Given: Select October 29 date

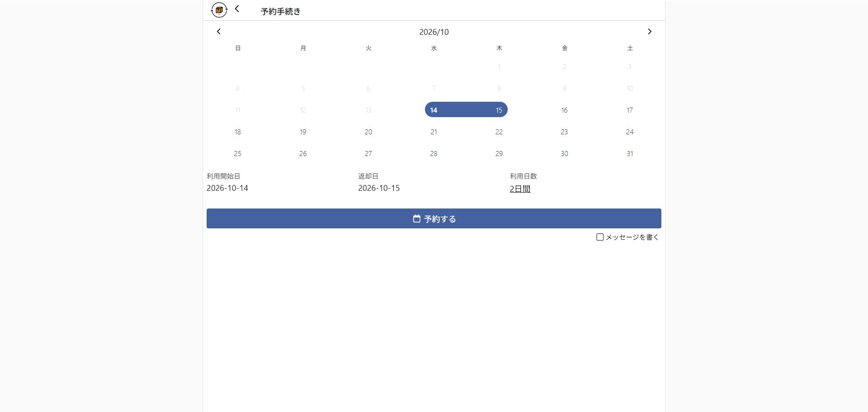Looking at the screenshot, I should [x=499, y=153].
